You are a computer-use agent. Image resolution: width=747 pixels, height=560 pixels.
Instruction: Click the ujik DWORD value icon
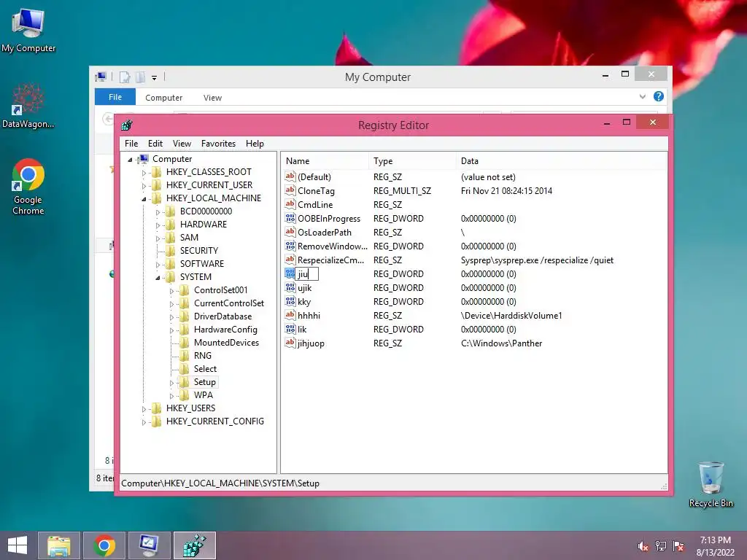(x=290, y=287)
